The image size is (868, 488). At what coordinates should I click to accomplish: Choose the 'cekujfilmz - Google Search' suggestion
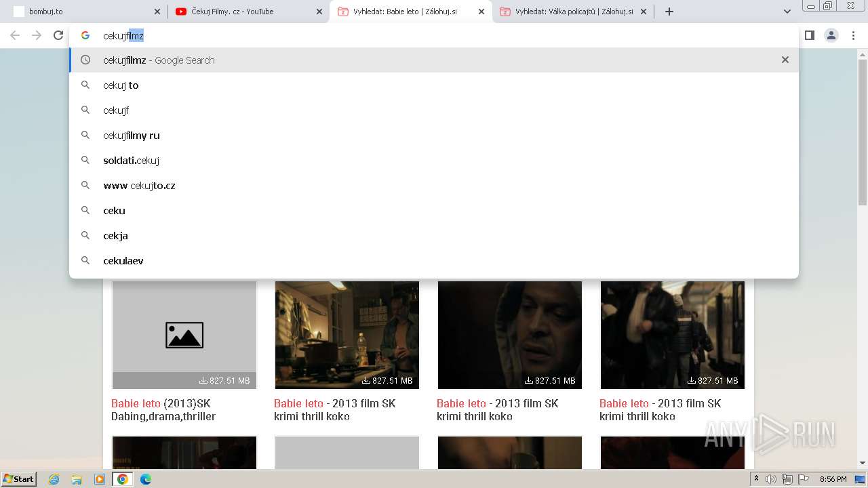coord(434,60)
